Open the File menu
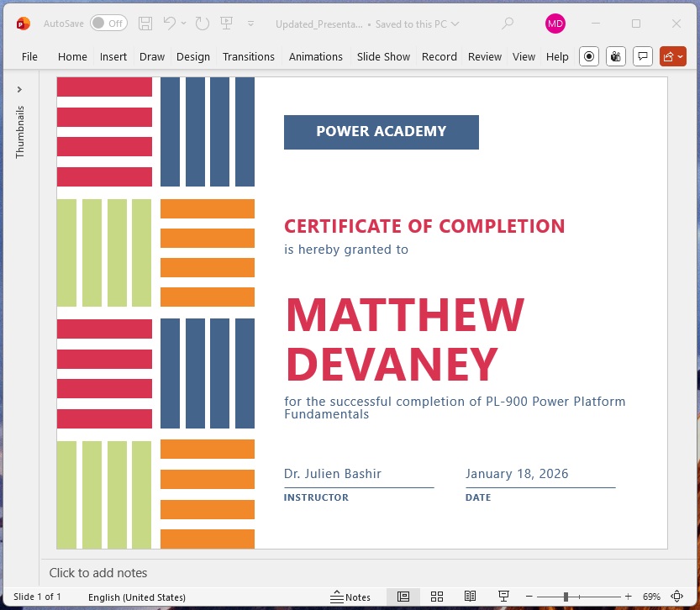This screenshot has width=700, height=610. tap(29, 57)
